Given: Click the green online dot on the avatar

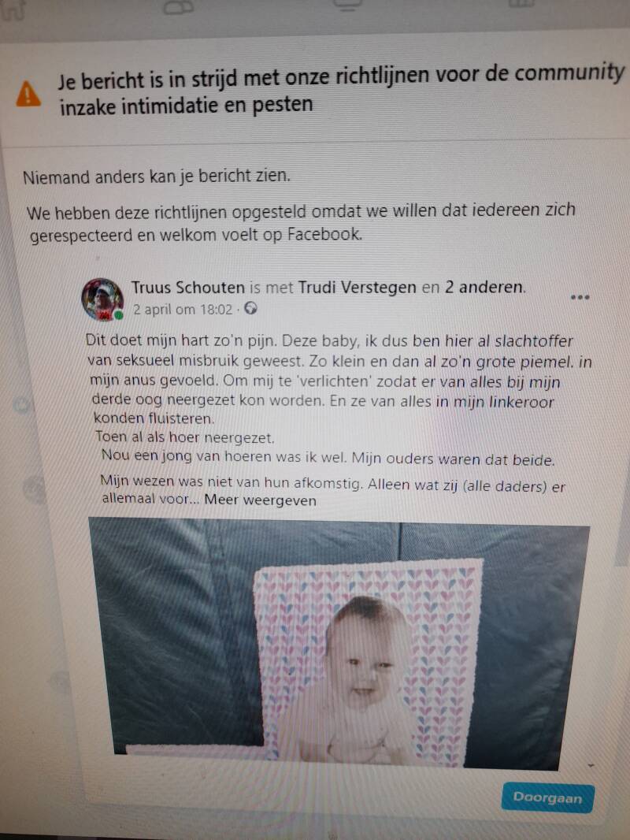Looking at the screenshot, I should [x=119, y=315].
